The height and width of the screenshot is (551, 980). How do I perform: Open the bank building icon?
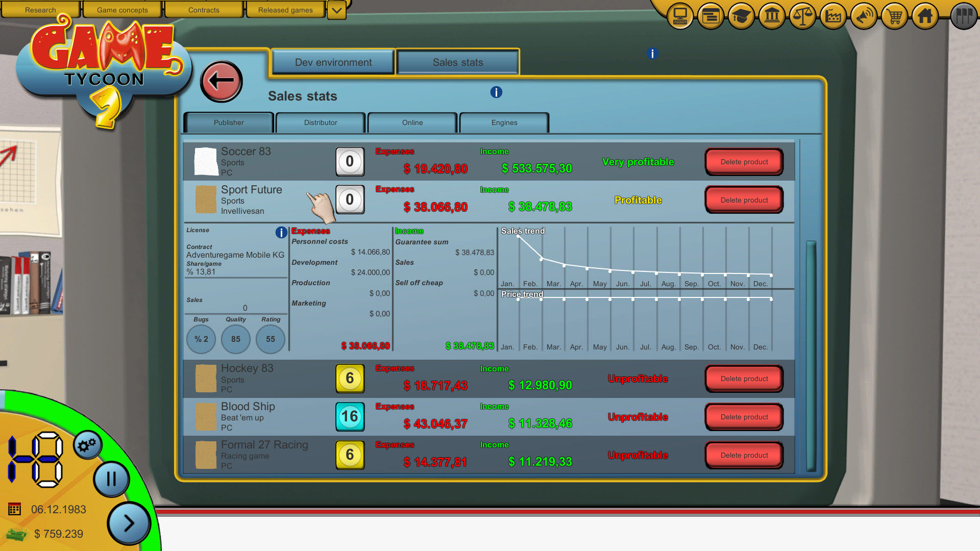pos(771,15)
